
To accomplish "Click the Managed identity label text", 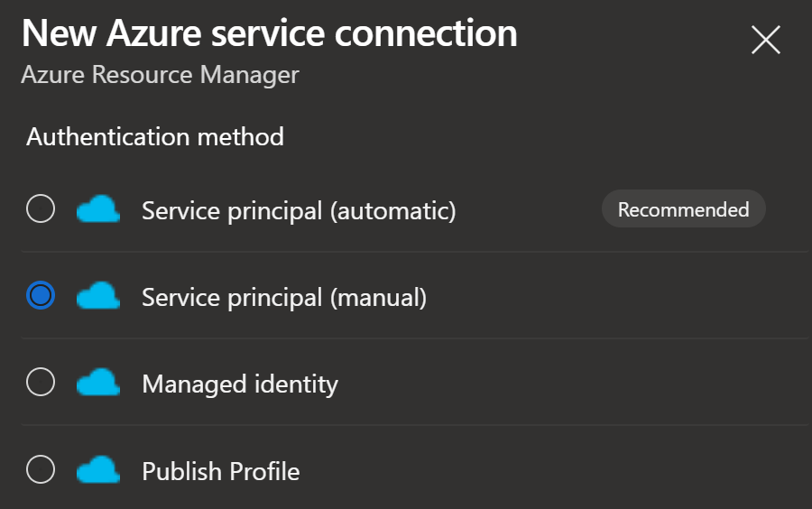I will [240, 384].
